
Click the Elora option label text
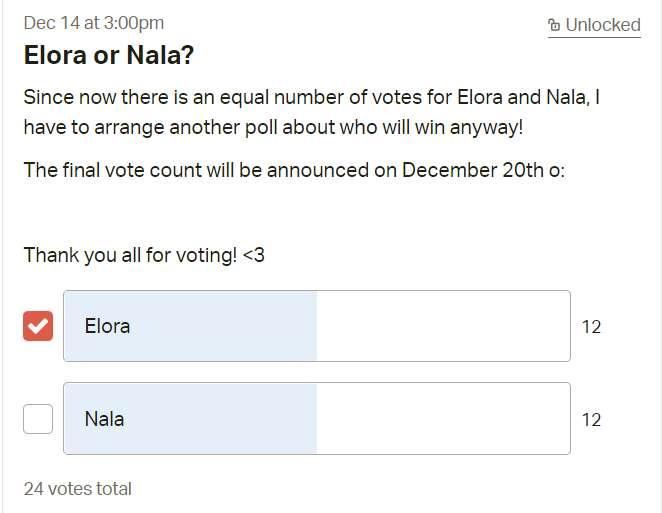[107, 326]
